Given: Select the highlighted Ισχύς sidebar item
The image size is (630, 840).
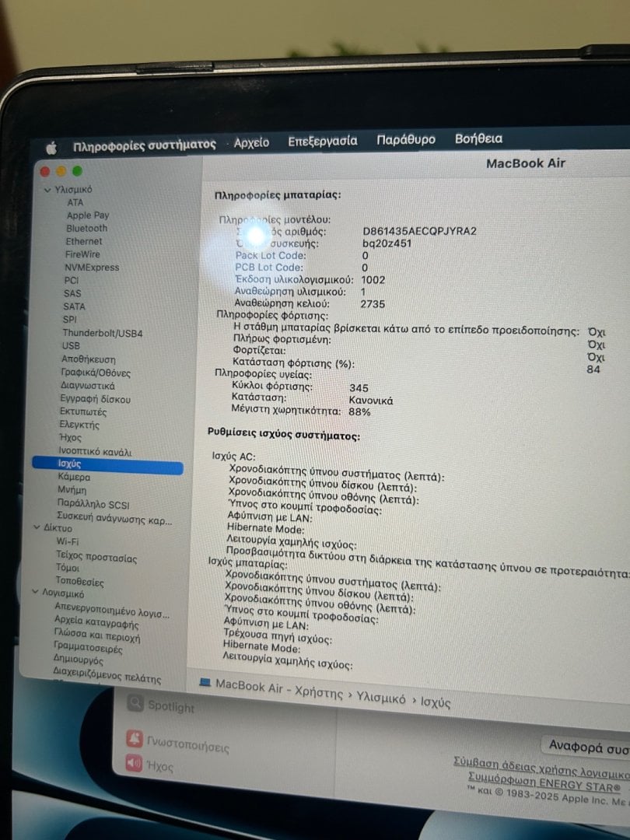Looking at the screenshot, I should (107, 464).
